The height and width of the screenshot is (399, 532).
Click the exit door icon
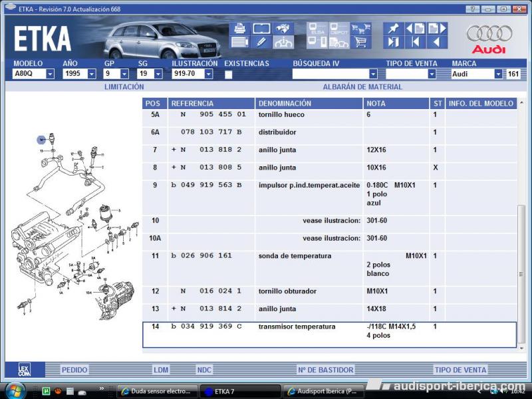[x=394, y=43]
